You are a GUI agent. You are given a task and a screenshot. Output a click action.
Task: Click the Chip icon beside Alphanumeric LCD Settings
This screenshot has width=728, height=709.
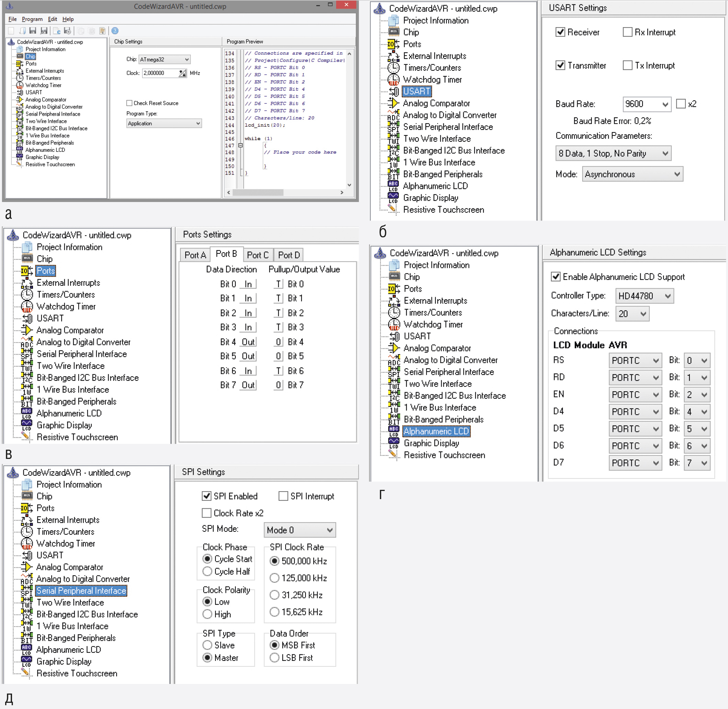[394, 277]
